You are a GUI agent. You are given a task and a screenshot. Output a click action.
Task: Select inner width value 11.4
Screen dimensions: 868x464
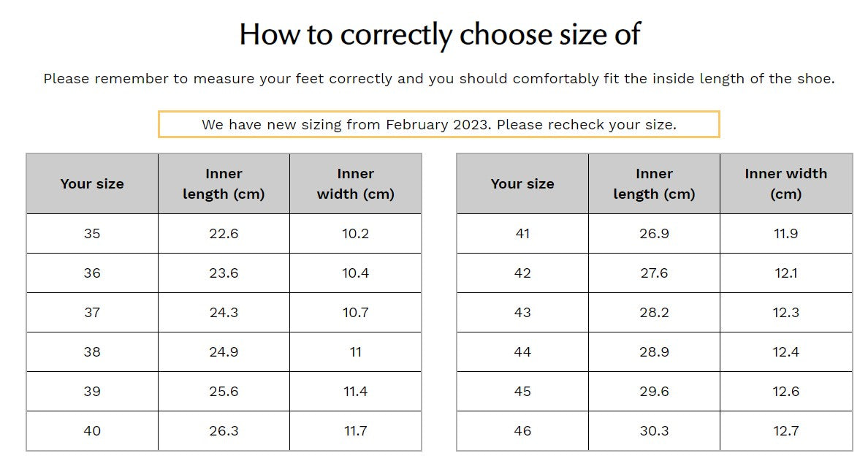click(x=356, y=392)
